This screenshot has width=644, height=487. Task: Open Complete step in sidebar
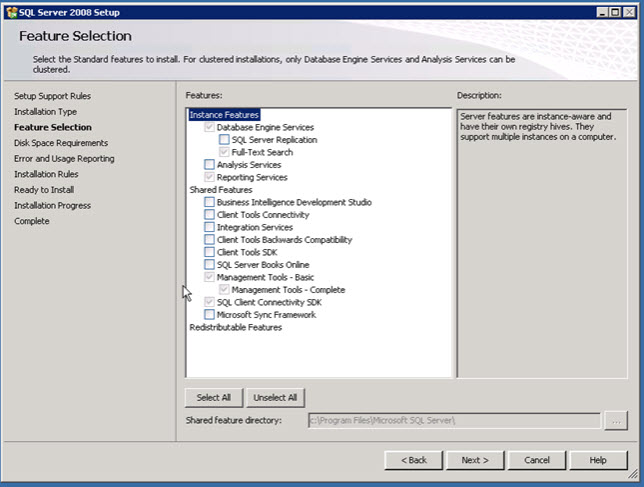pos(32,221)
